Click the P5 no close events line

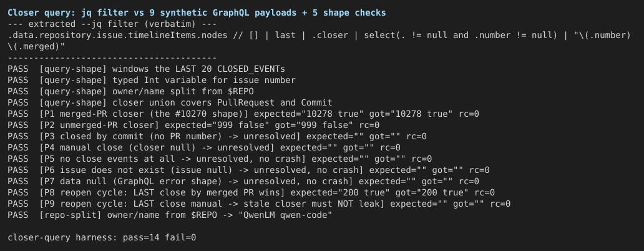click(x=220, y=159)
